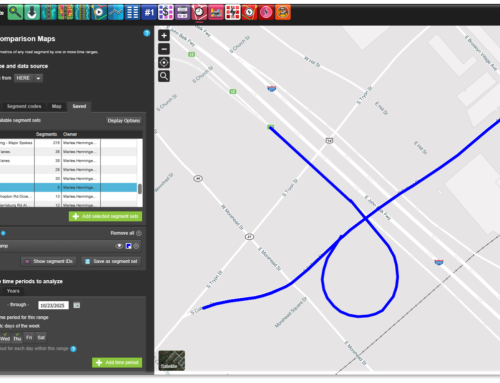The height and width of the screenshot is (383, 500).
Task: Select the row with 13 segments
Action: point(68,197)
